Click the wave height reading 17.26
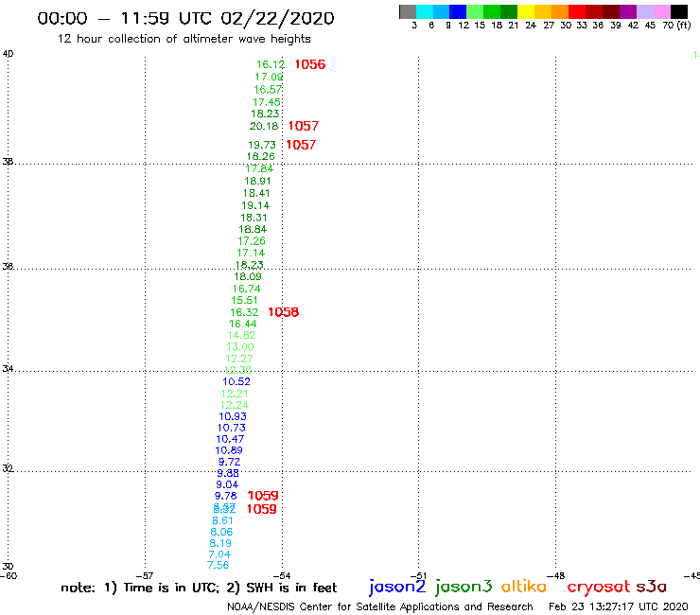 tap(252, 241)
